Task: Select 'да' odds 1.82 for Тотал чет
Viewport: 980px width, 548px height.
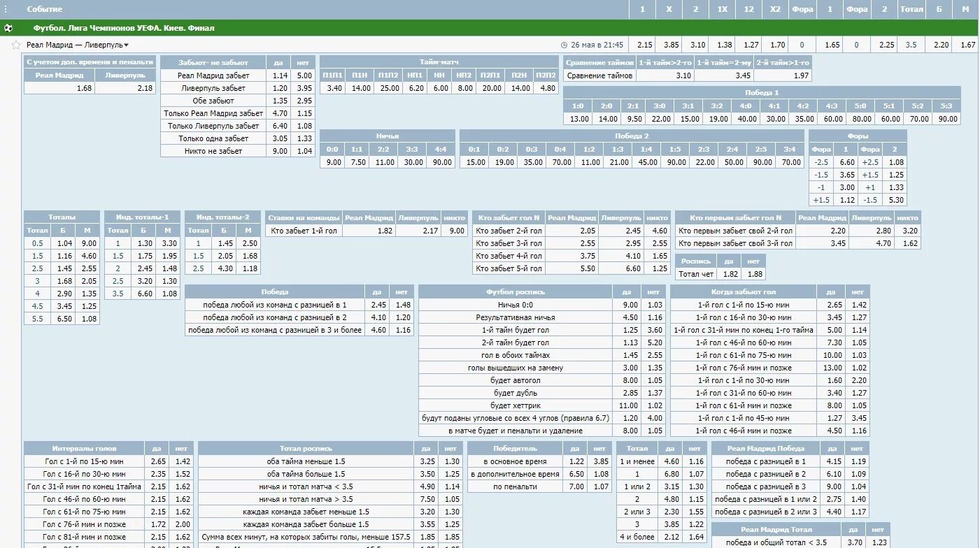Action: coord(730,274)
